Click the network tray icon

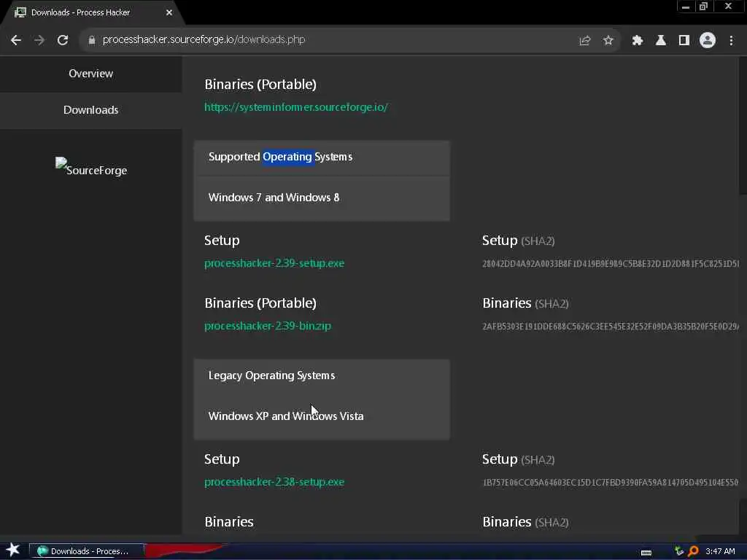(x=679, y=551)
